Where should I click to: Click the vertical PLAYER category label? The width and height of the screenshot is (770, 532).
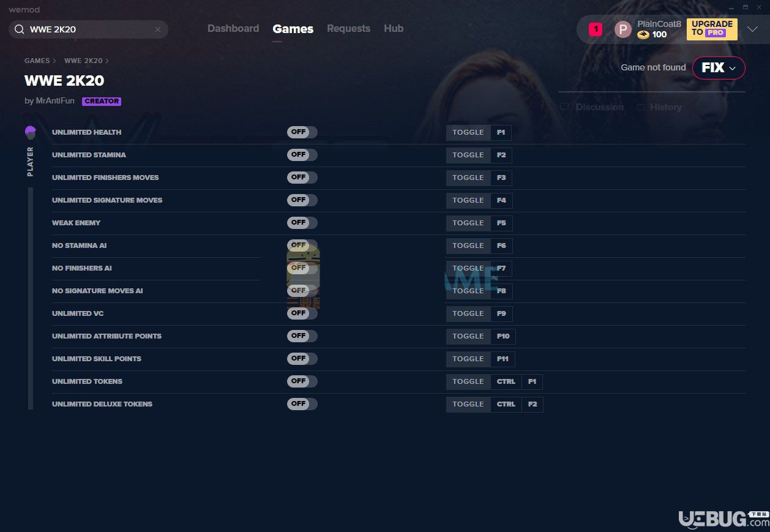pos(30,162)
